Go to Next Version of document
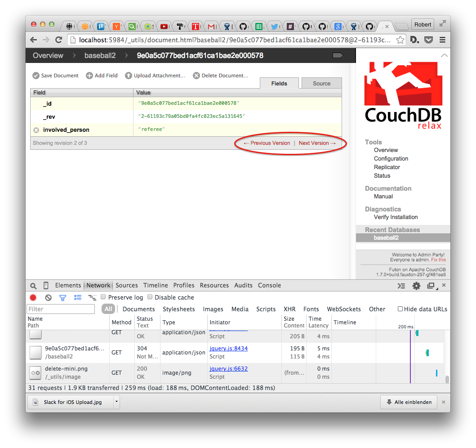Image resolution: width=476 pixels, height=448 pixels. (x=317, y=143)
